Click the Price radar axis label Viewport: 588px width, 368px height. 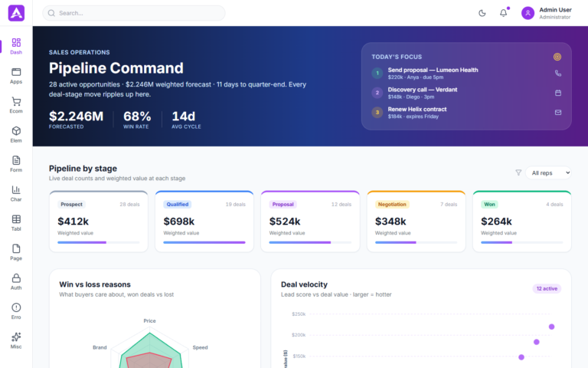pos(149,320)
